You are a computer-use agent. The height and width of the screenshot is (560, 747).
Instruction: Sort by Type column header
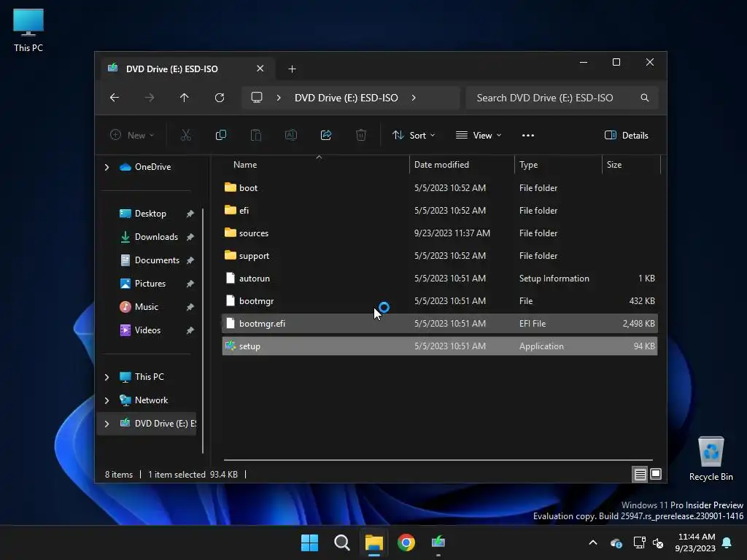pos(558,165)
